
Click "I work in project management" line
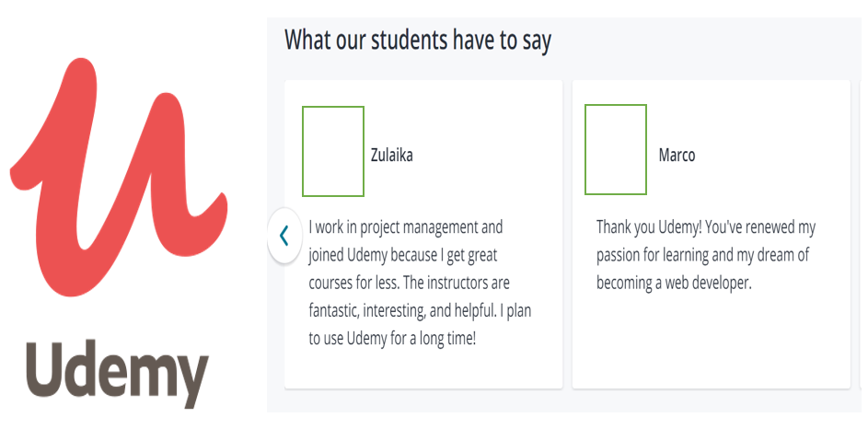406,226
